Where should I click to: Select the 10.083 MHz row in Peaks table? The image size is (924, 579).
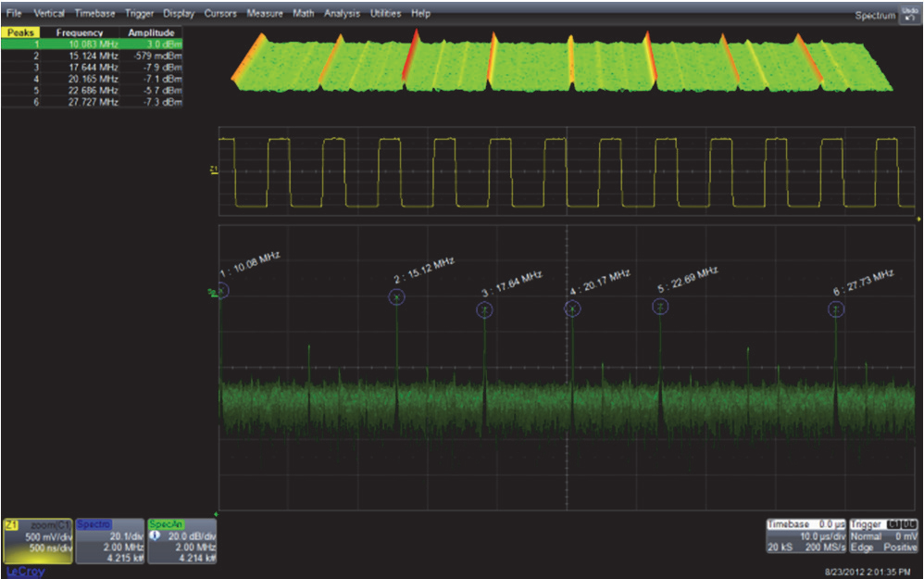point(93,44)
